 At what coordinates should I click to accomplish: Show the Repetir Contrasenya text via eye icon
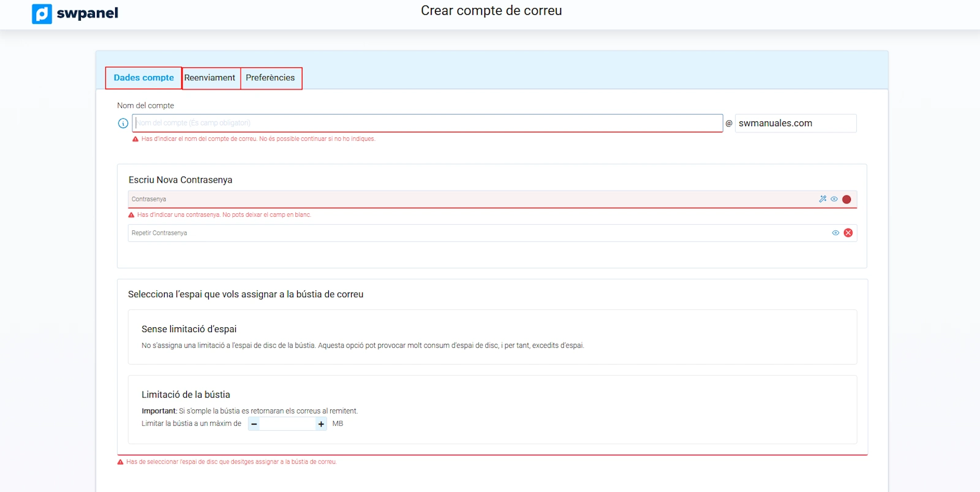[835, 233]
